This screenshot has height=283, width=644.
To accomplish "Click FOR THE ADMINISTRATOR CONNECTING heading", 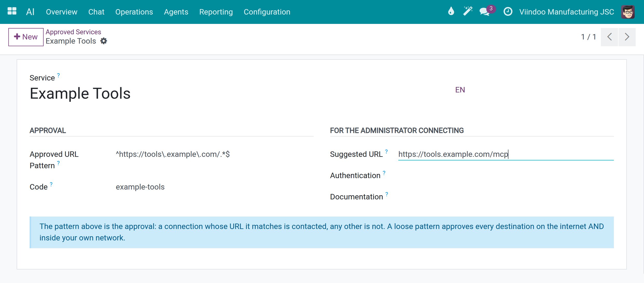I will point(397,130).
